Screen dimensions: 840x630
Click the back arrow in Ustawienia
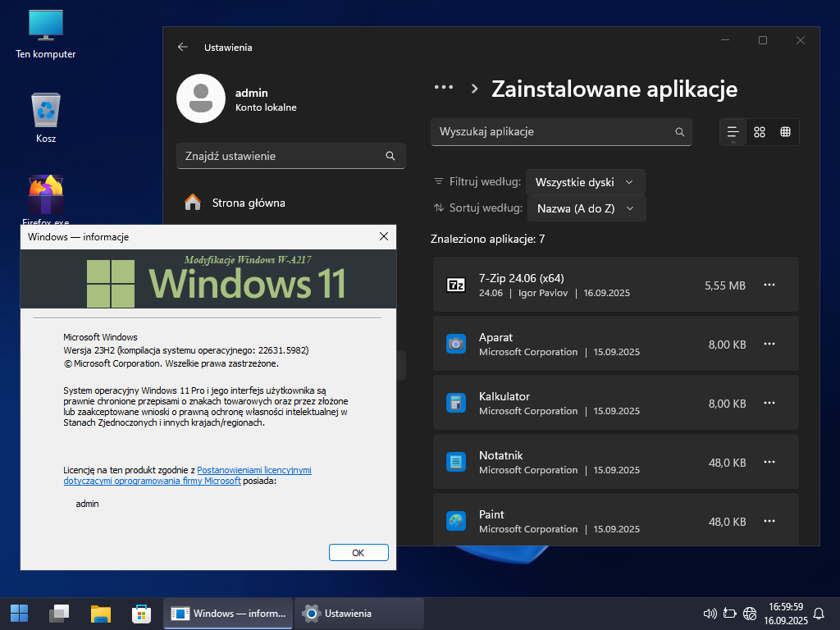point(183,48)
